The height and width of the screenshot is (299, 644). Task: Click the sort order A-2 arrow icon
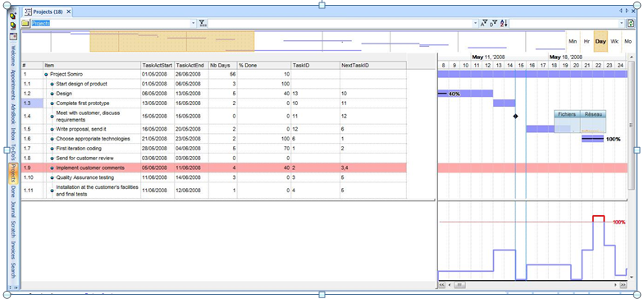504,24
